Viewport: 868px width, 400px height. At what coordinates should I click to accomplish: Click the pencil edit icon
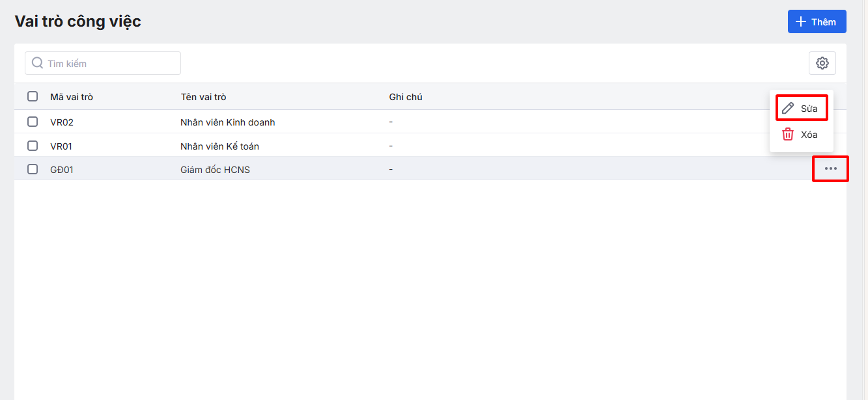point(788,108)
